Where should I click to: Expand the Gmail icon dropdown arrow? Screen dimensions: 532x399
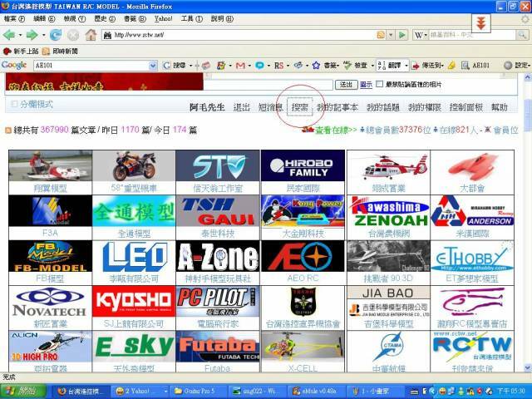pyautogui.click(x=249, y=66)
